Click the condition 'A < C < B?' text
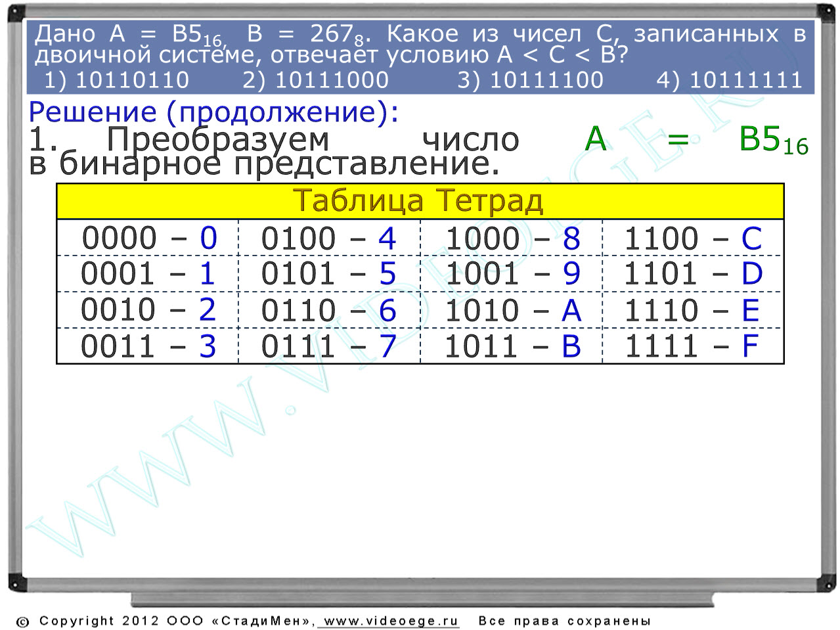The image size is (840, 630). tap(563, 55)
